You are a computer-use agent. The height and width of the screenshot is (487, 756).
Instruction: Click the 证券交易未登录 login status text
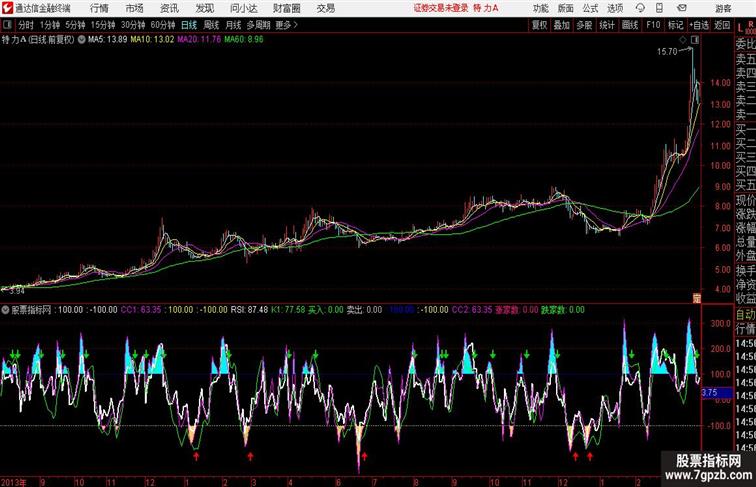441,8
